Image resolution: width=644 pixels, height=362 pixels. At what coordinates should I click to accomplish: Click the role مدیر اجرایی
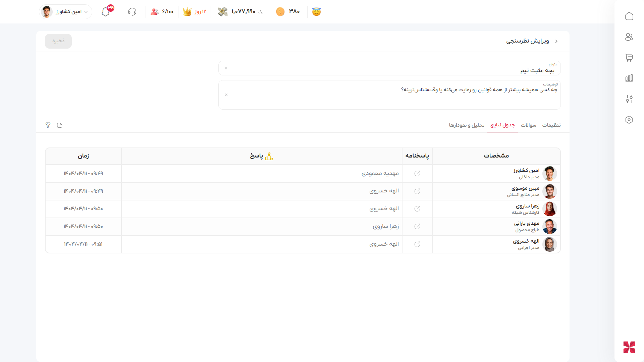click(x=529, y=248)
